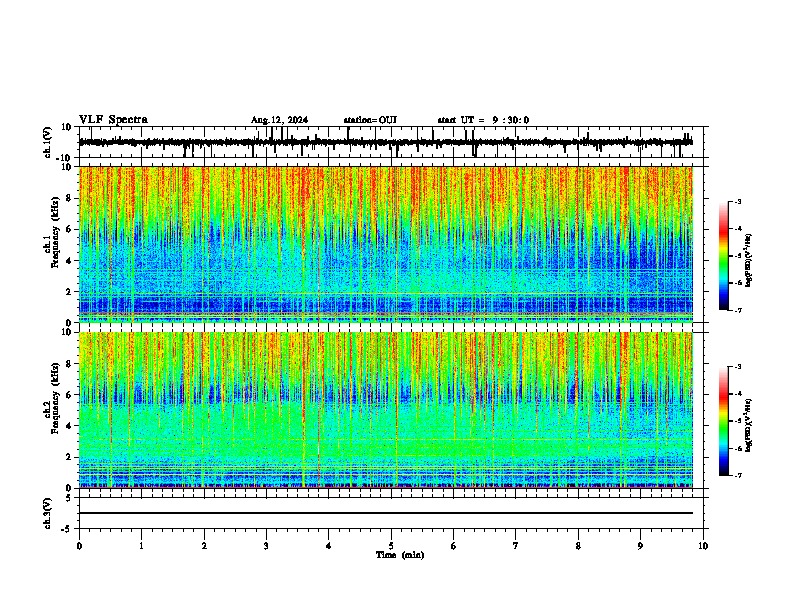Click the '4' kHz tick of ch.2 spectrogram

69,426
